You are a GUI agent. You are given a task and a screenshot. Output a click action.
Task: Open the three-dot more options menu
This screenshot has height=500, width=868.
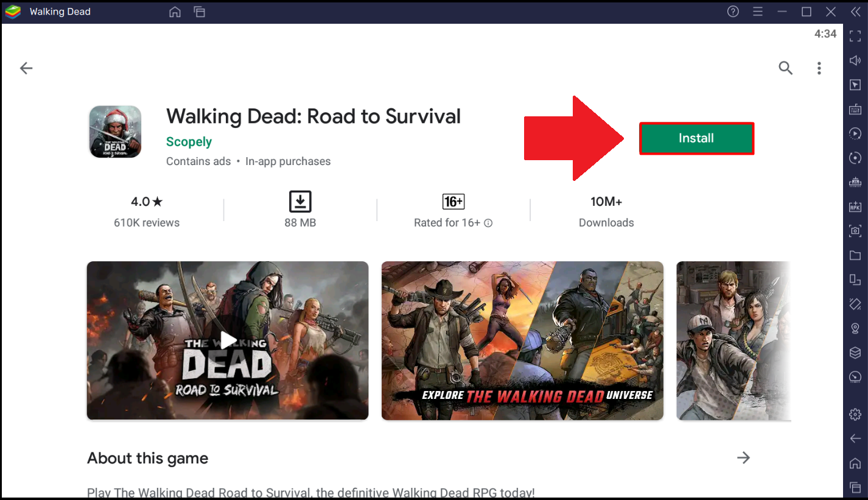pyautogui.click(x=819, y=68)
